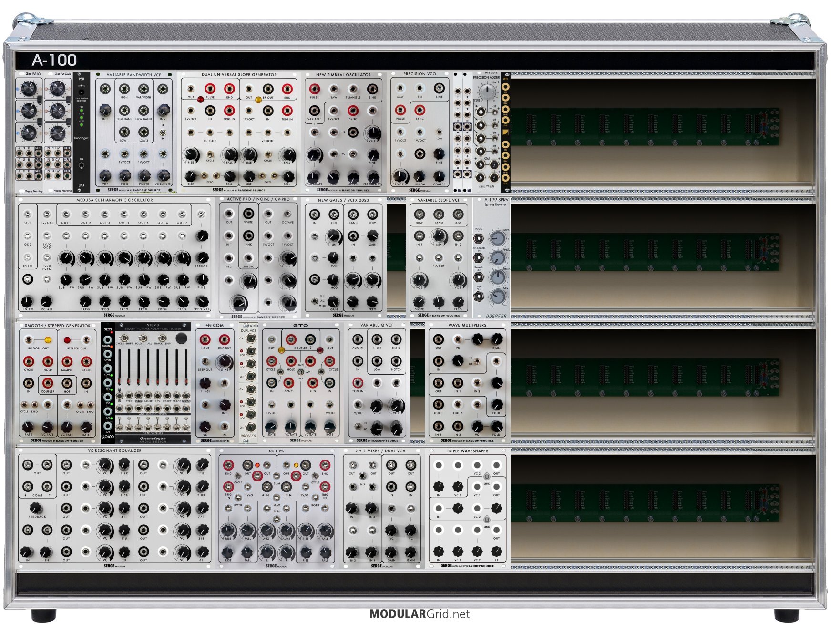Click the Medusa ODD output jack
Viewport: 840px width, 624px height.
point(28,236)
